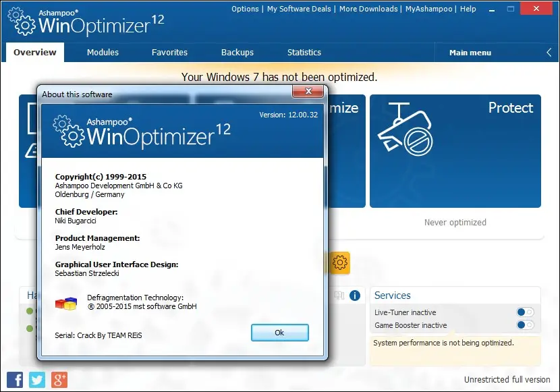Click the Facebook share icon
The height and width of the screenshot is (392, 560).
tap(15, 379)
